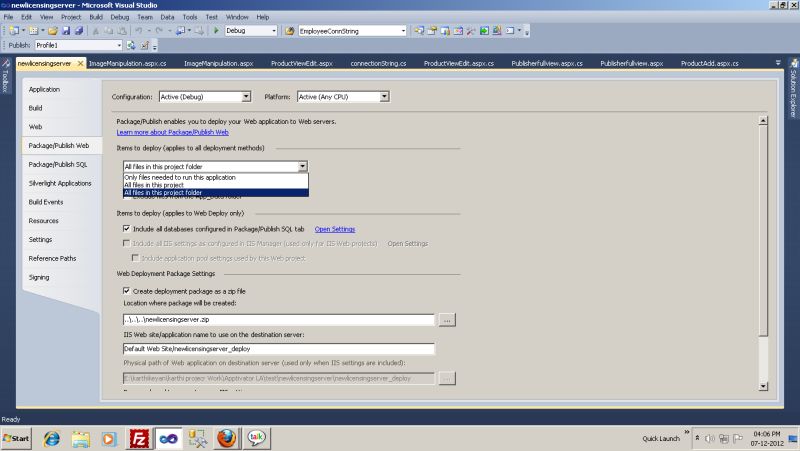Viewport: 800px width, 451px height.
Task: Select the Build Events page
Action: point(61,202)
